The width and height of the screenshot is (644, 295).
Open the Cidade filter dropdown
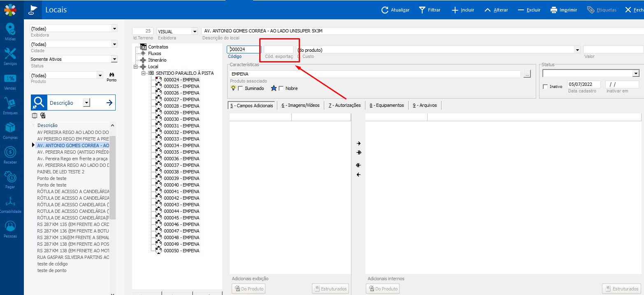tap(114, 44)
